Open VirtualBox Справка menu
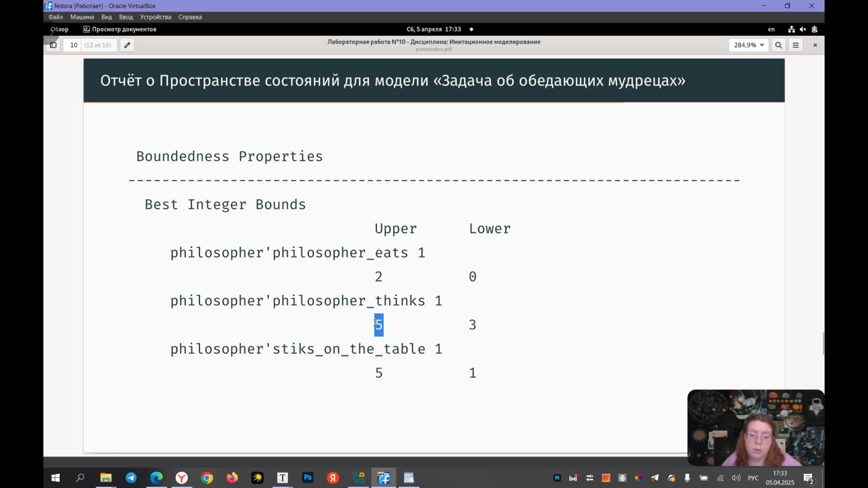This screenshot has width=868, height=488. coord(190,17)
